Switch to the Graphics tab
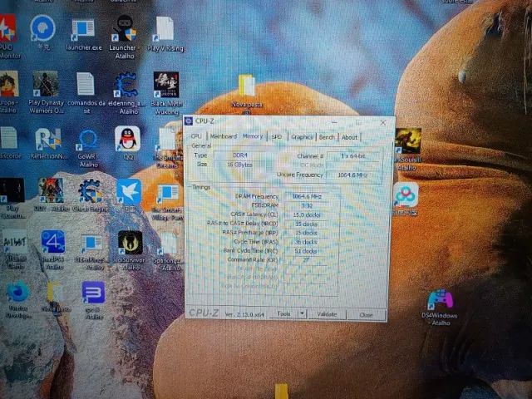The height and width of the screenshot is (399, 532). pyautogui.click(x=302, y=136)
